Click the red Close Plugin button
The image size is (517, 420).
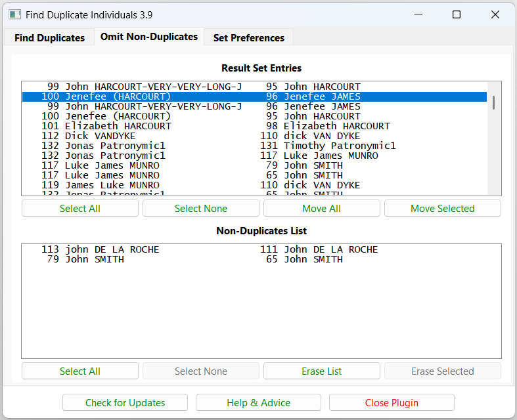[x=392, y=403]
